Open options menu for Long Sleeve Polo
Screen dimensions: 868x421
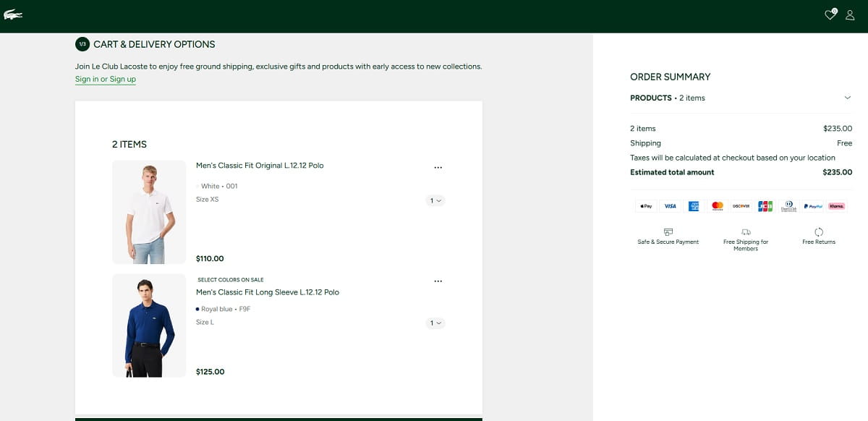[438, 281]
